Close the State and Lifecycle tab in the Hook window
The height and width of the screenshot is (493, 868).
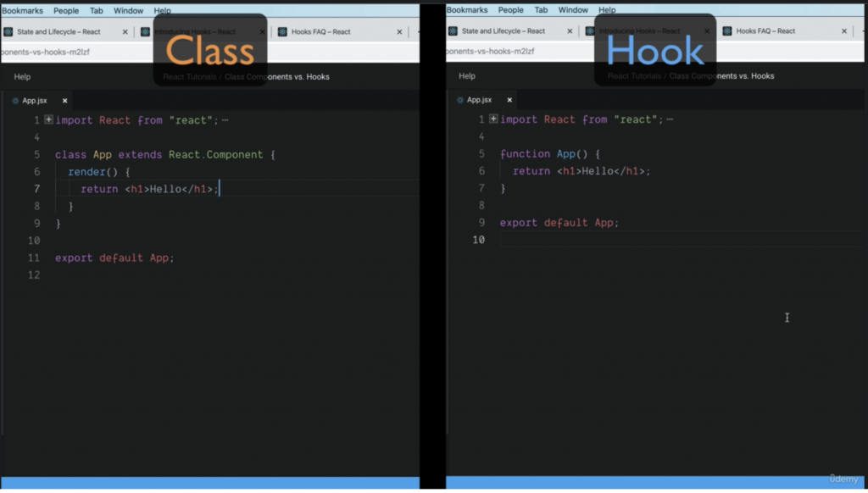(570, 31)
